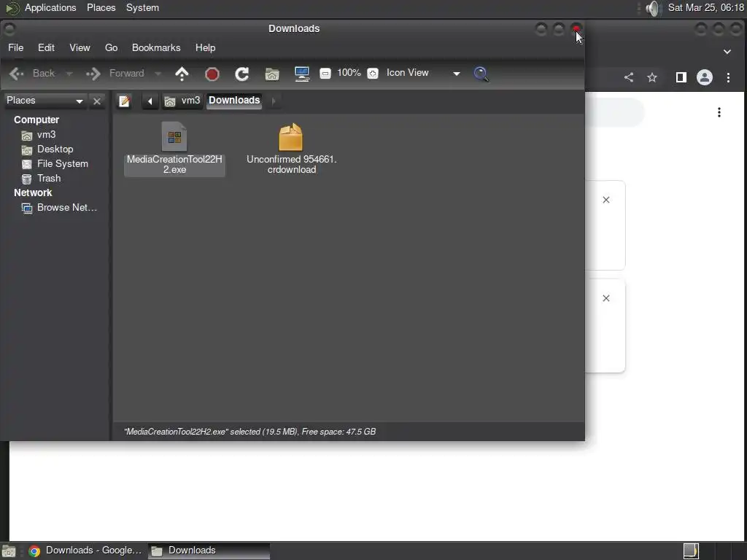Screen dimensions: 747x560
Task: Open the window menu at Downloads title bar
Action: [x=9, y=29]
